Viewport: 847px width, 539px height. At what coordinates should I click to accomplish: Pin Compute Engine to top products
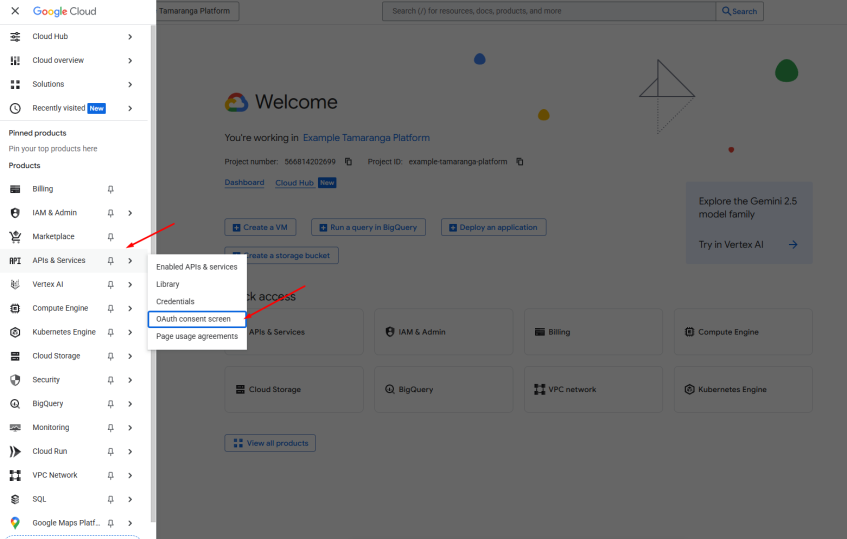[111, 308]
